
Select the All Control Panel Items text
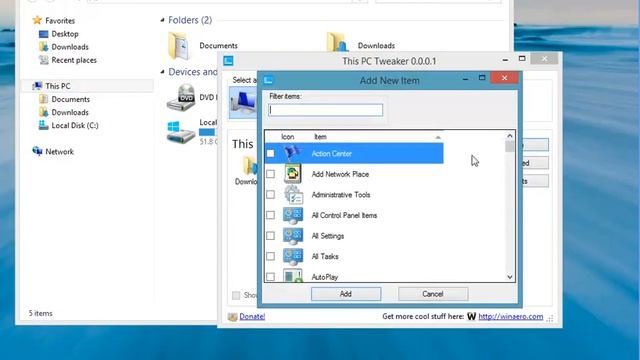344,215
